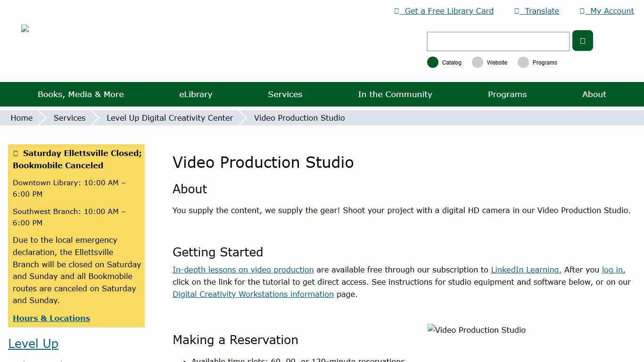Select the Website search option
The image size is (644, 362).
pyautogui.click(x=477, y=62)
